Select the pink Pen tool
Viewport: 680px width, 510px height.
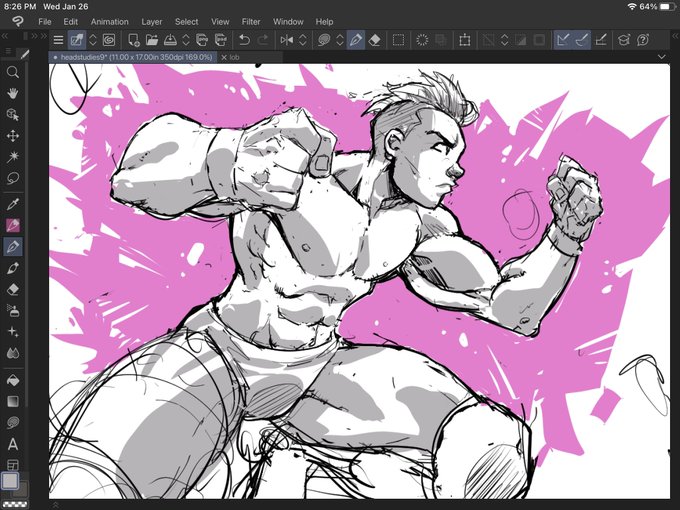tap(13, 225)
